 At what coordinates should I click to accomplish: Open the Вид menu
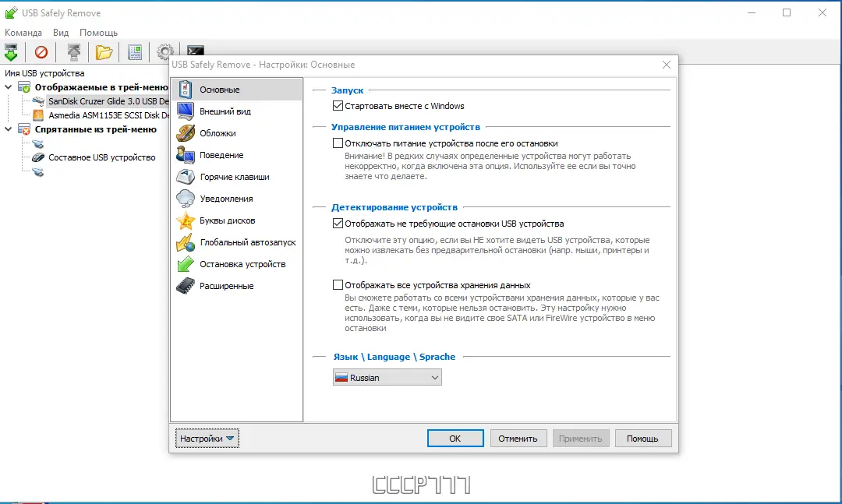click(61, 33)
